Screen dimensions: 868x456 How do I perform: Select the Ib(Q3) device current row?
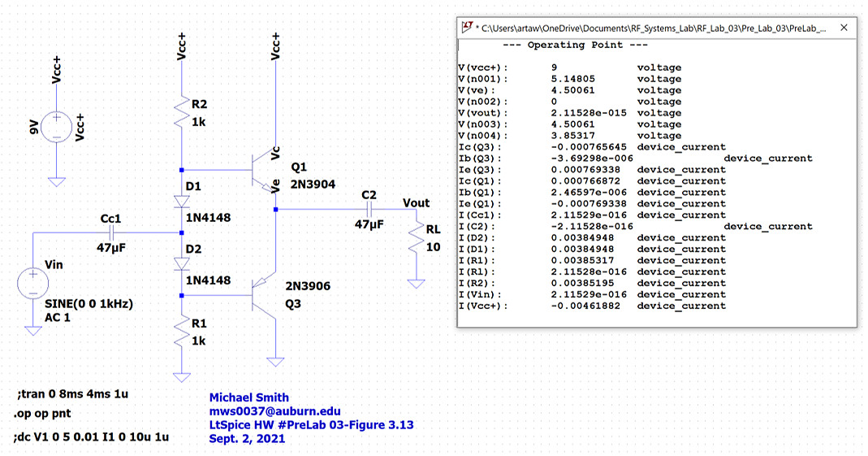[636, 159]
